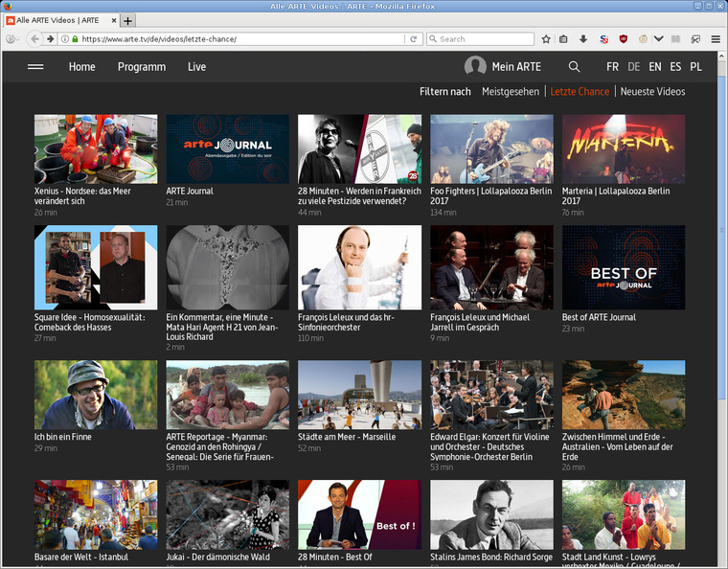Click the 'Ich bin ein Finne' title
The height and width of the screenshot is (569, 728).
62,437
